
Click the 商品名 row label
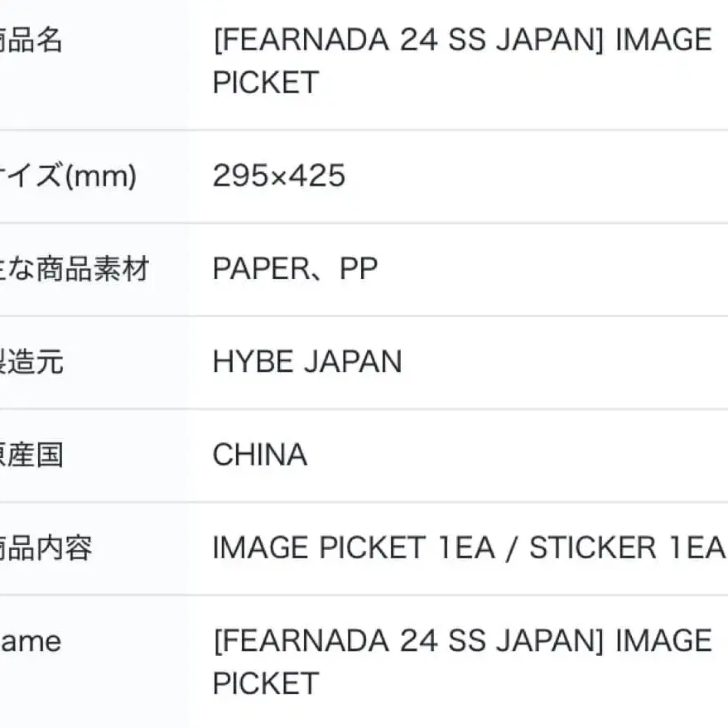[31, 40]
